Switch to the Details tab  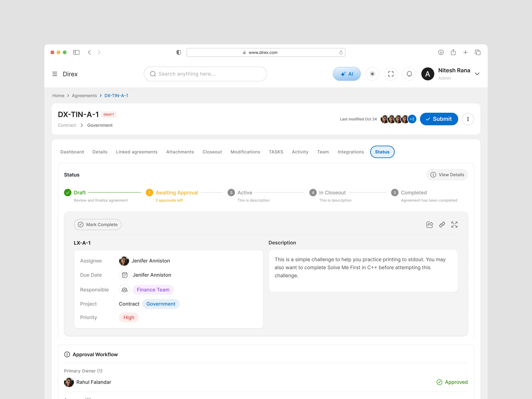(100, 152)
